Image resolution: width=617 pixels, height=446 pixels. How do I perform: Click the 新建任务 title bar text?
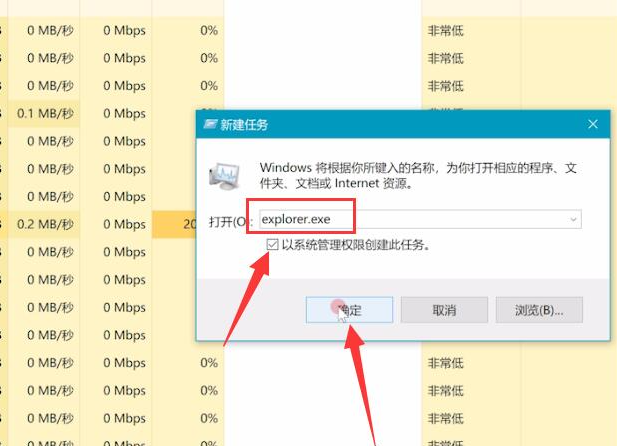coord(246,125)
